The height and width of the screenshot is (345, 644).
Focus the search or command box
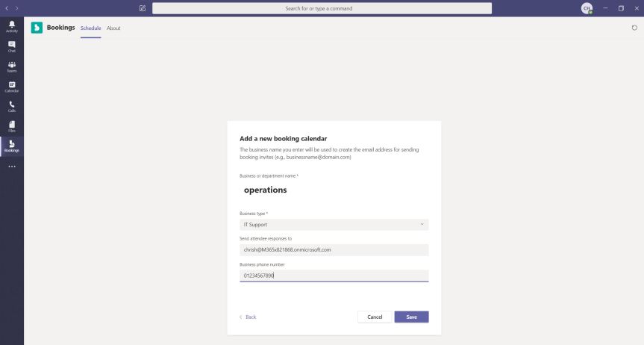[322, 8]
